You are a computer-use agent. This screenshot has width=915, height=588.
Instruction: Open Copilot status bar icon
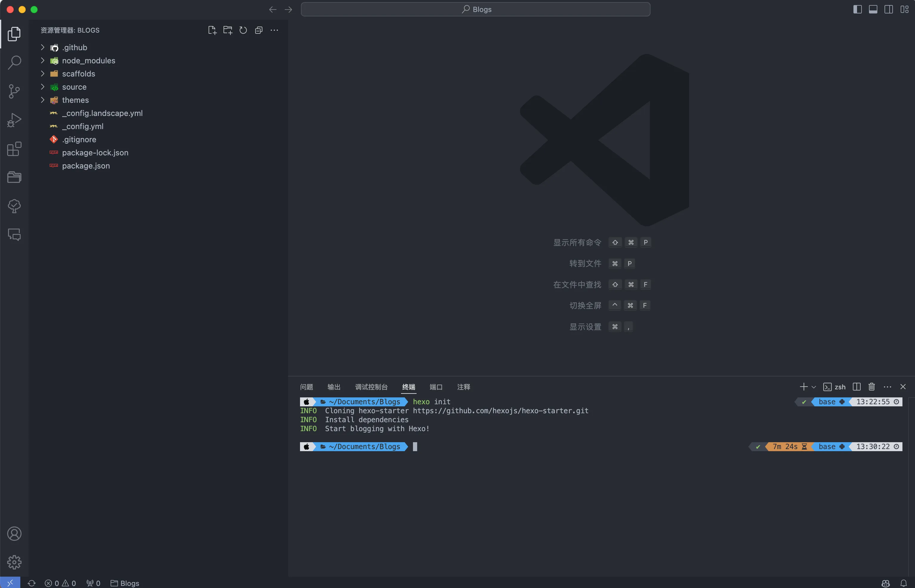click(886, 583)
